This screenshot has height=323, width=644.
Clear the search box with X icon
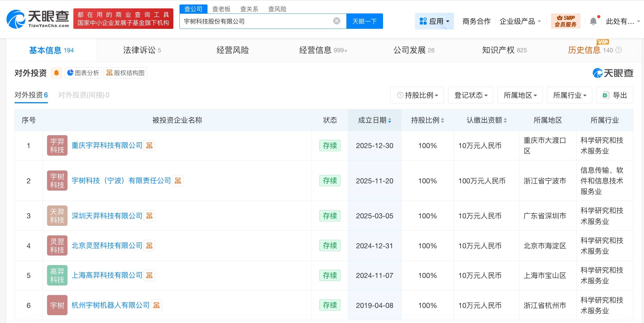(x=337, y=21)
